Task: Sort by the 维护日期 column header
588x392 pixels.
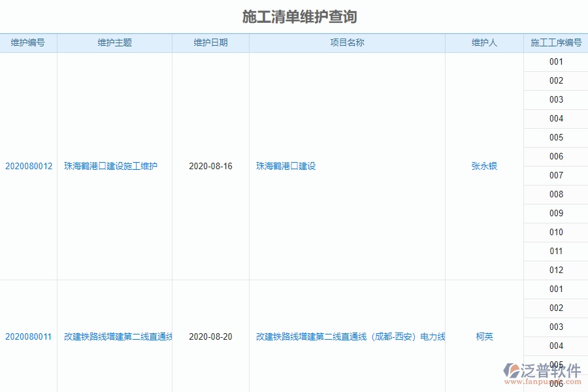Action: [210, 42]
